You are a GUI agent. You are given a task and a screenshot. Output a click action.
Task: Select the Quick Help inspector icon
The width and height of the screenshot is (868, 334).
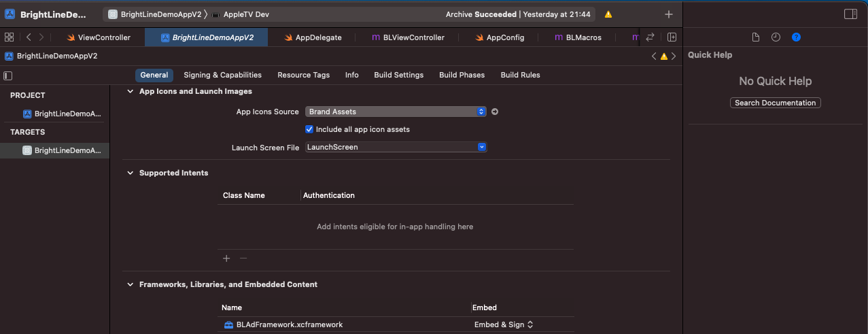point(796,37)
